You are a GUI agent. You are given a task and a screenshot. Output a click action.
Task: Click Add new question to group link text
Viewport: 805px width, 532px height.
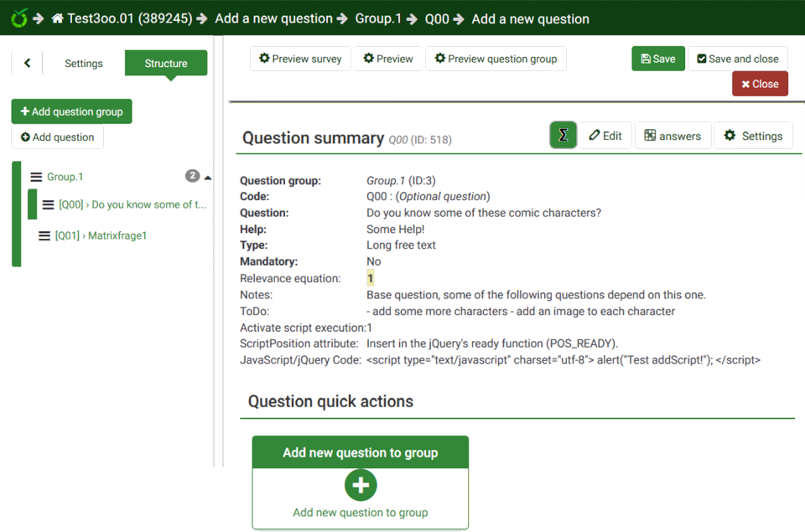(x=361, y=513)
